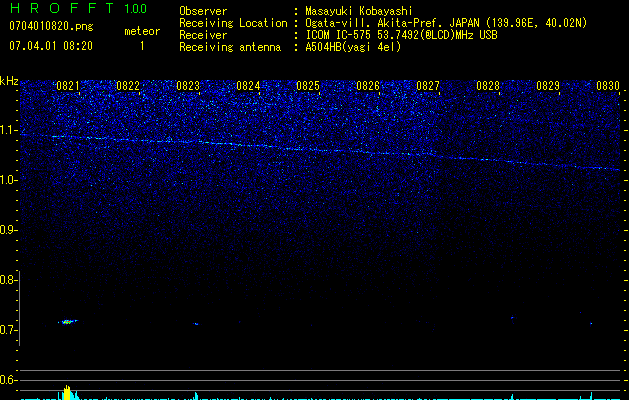Click the 0.7 frequency axis label

8,330
